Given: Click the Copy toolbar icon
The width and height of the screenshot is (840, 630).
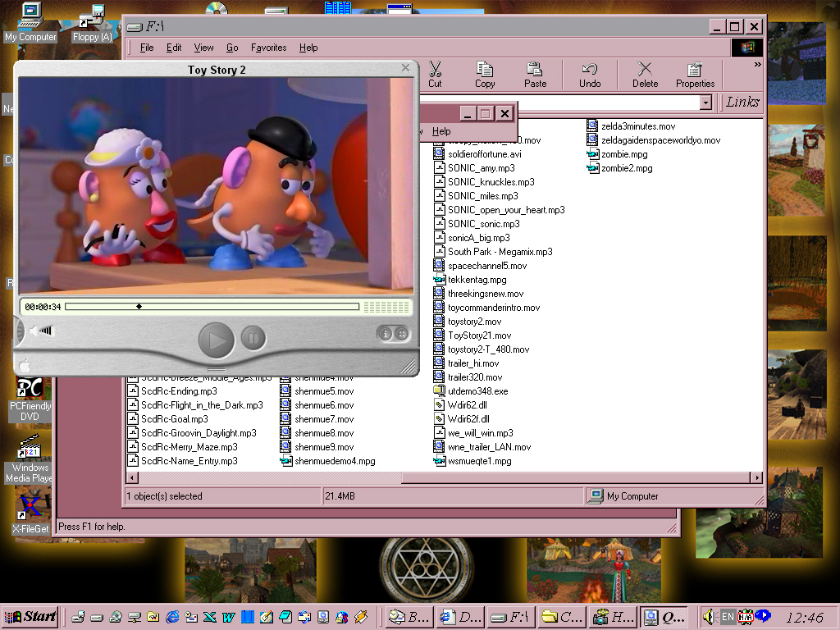Looking at the screenshot, I should tap(484, 75).
